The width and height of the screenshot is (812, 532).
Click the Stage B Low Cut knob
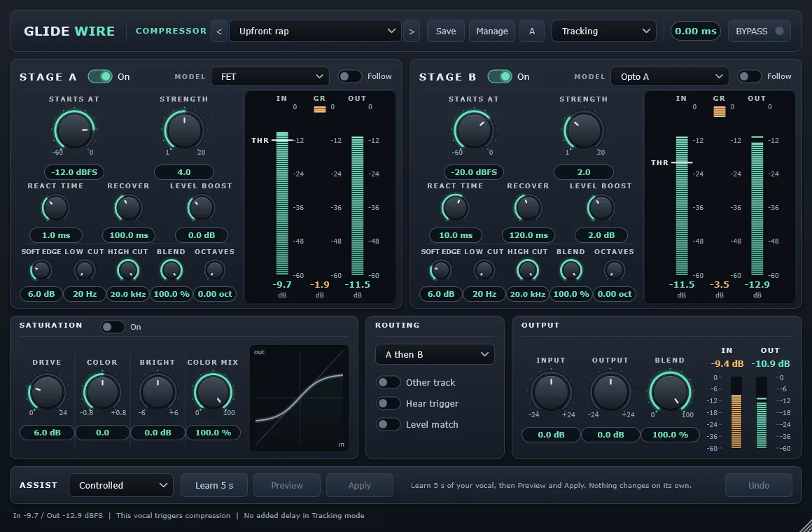tap(484, 270)
